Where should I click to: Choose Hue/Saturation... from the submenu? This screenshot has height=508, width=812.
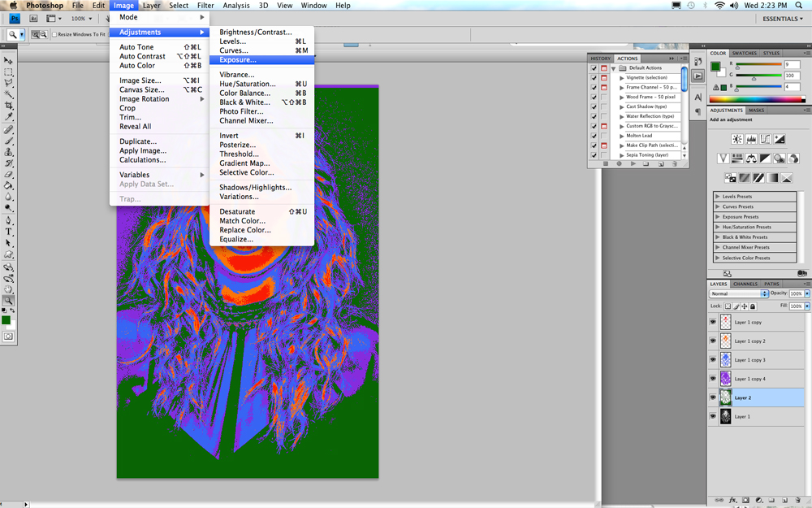261,84
